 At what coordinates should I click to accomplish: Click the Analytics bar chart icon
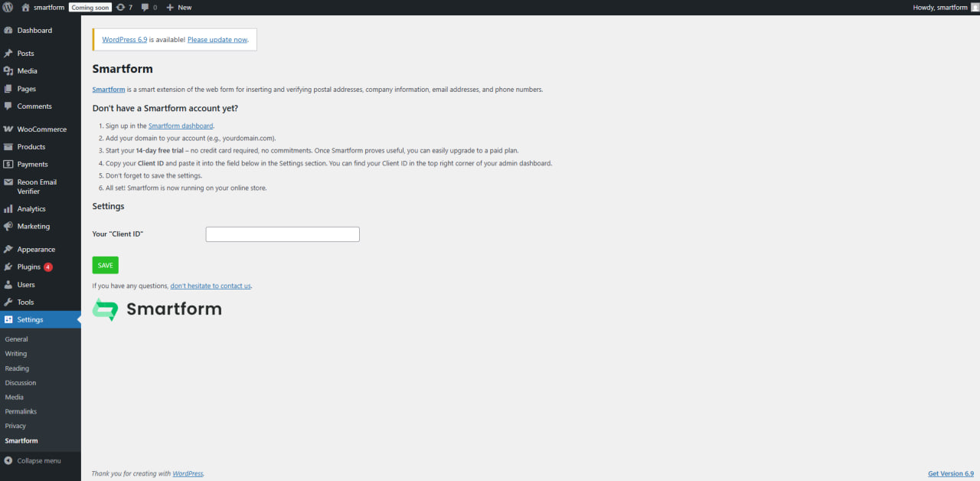(x=8, y=209)
